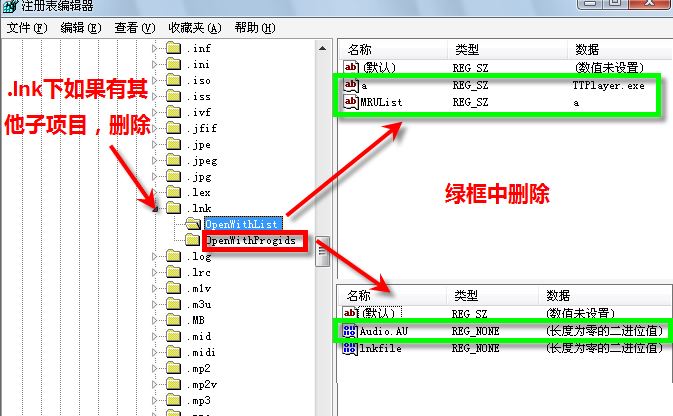Click the .lnk folder icon
The width and height of the screenshot is (673, 416).
(173, 208)
